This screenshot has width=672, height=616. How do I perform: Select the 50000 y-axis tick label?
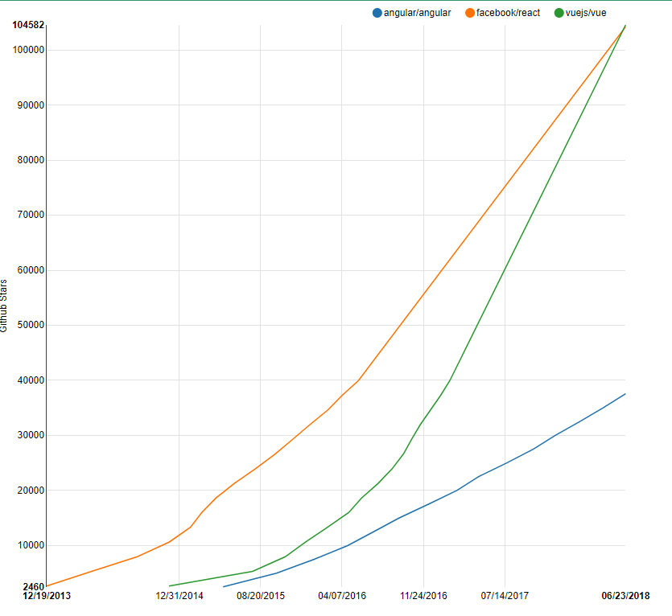[x=31, y=326]
